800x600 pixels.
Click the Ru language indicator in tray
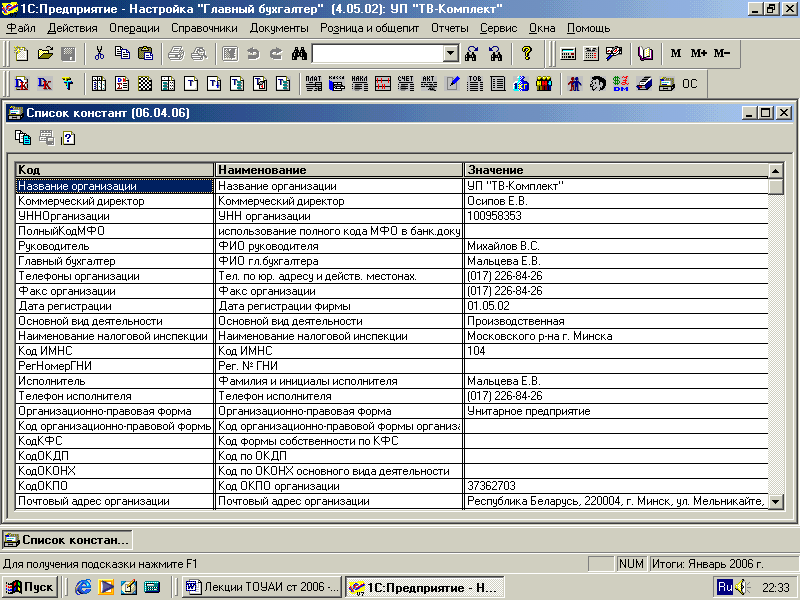click(725, 587)
